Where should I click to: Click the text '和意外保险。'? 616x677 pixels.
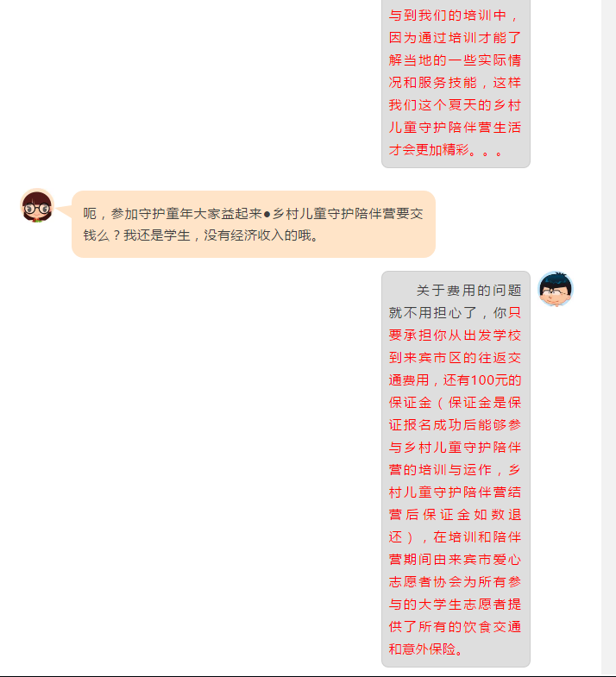426,649
